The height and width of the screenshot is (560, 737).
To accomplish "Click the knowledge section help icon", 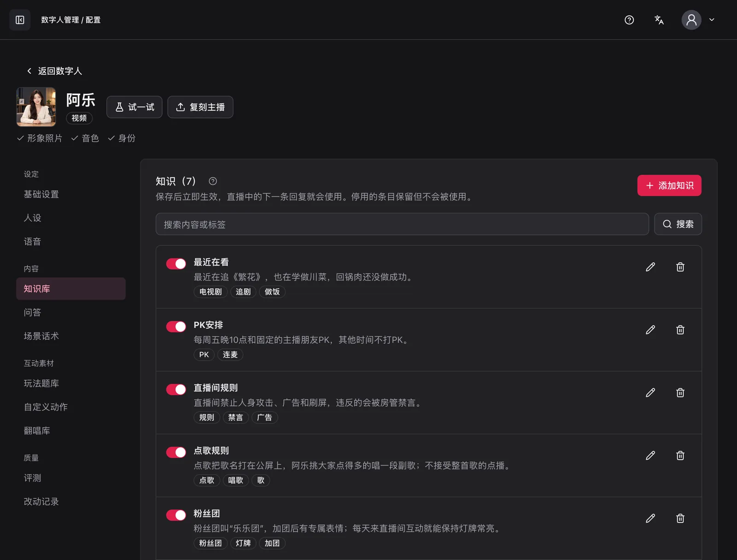I will 213,181.
